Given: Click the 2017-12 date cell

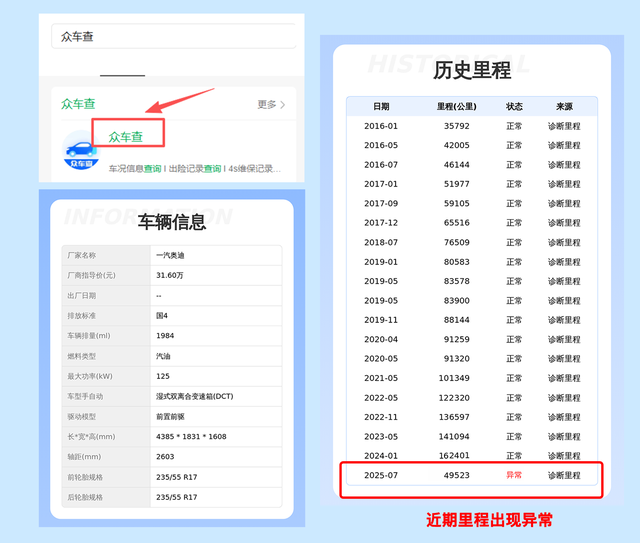Looking at the screenshot, I should click(381, 223).
